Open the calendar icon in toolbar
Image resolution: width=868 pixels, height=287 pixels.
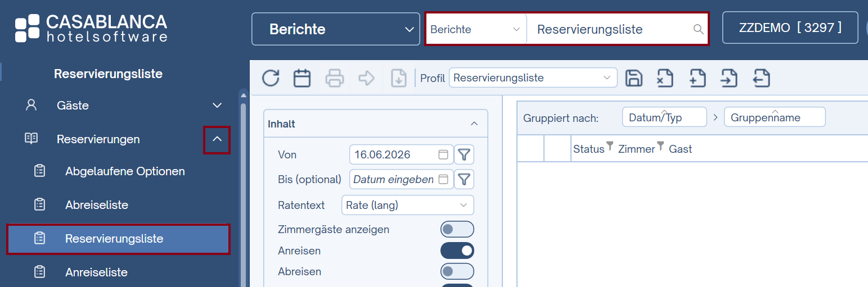[303, 78]
